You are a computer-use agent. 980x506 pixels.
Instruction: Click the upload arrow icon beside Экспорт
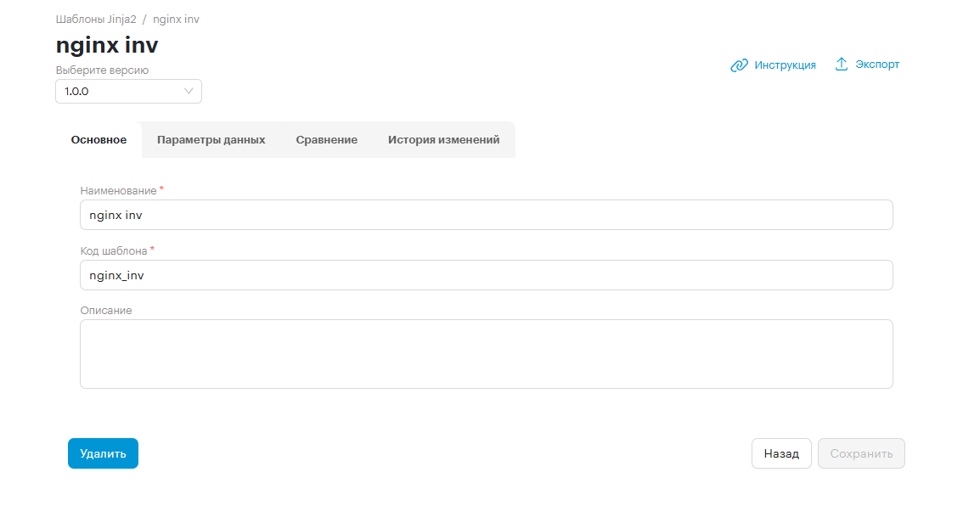pos(842,65)
